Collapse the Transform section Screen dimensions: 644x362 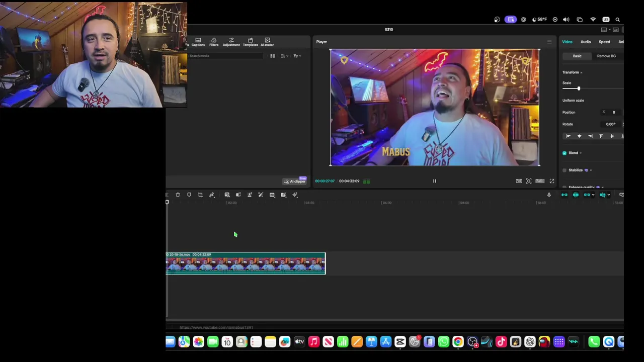(581, 73)
